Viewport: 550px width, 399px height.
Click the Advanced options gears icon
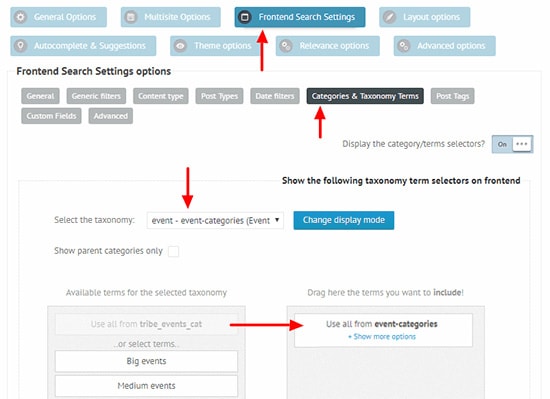[404, 46]
